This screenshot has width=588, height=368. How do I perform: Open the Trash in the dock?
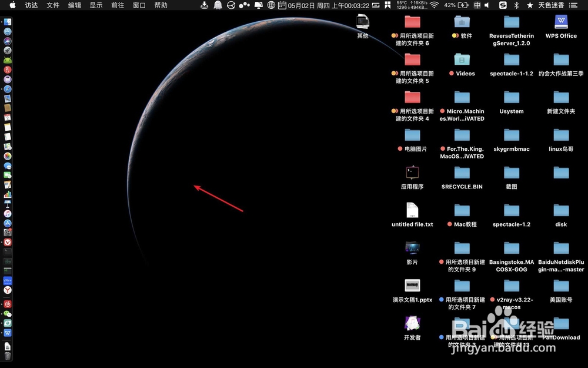[8, 356]
